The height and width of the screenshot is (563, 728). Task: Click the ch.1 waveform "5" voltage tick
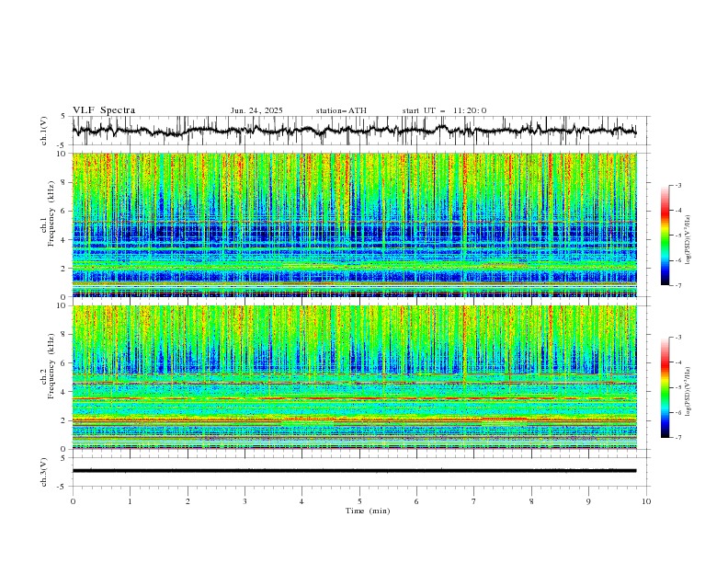63,117
